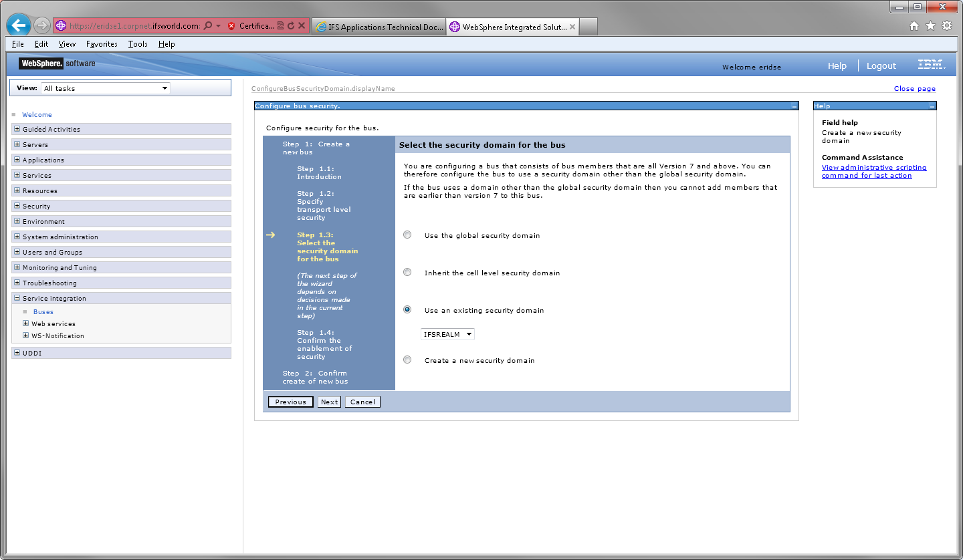
Task: Expand System administration node
Action: [17, 237]
